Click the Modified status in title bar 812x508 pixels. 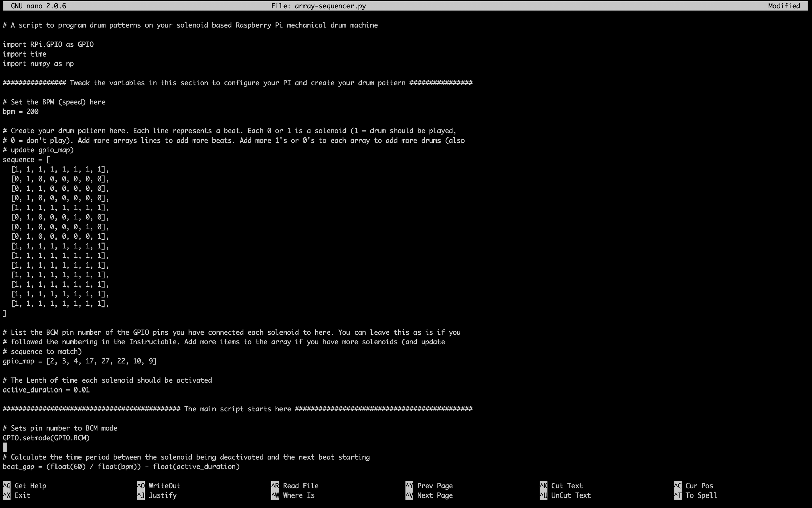click(x=784, y=6)
